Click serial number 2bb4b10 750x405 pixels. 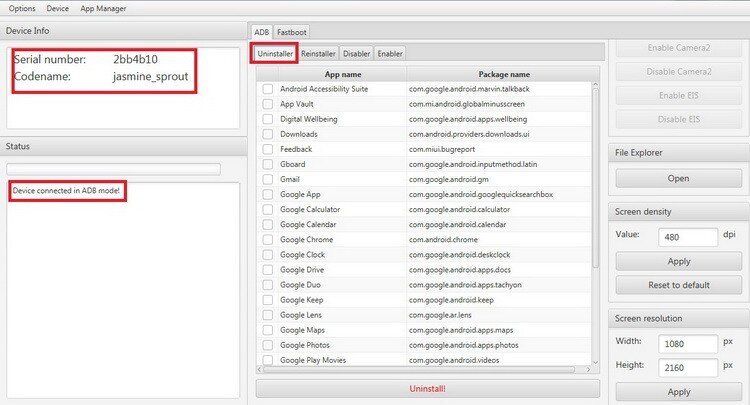(135, 59)
